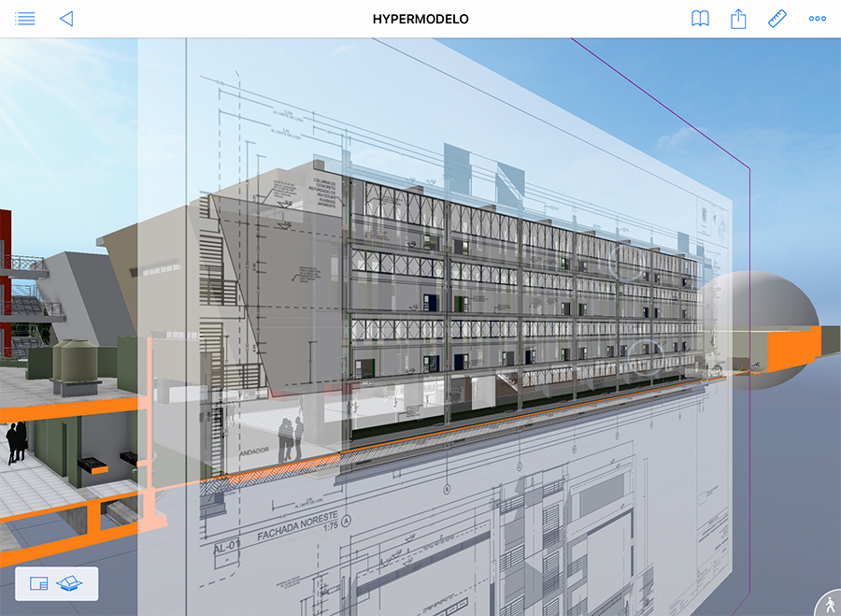841x616 pixels.
Task: Switch to 2D sheet view
Action: (38, 583)
